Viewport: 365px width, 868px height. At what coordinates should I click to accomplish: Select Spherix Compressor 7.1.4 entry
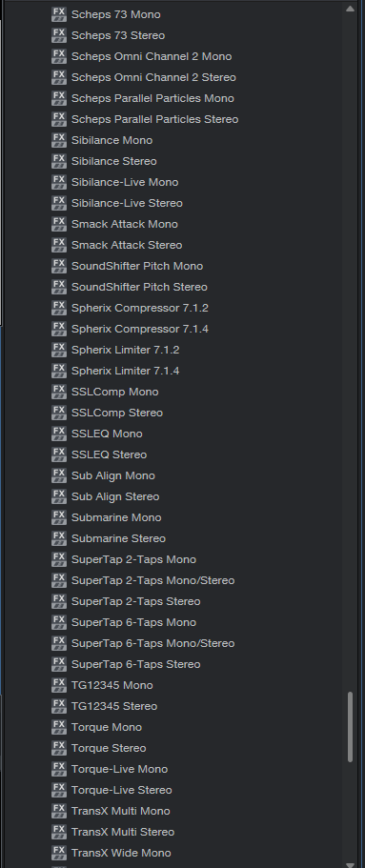click(139, 329)
